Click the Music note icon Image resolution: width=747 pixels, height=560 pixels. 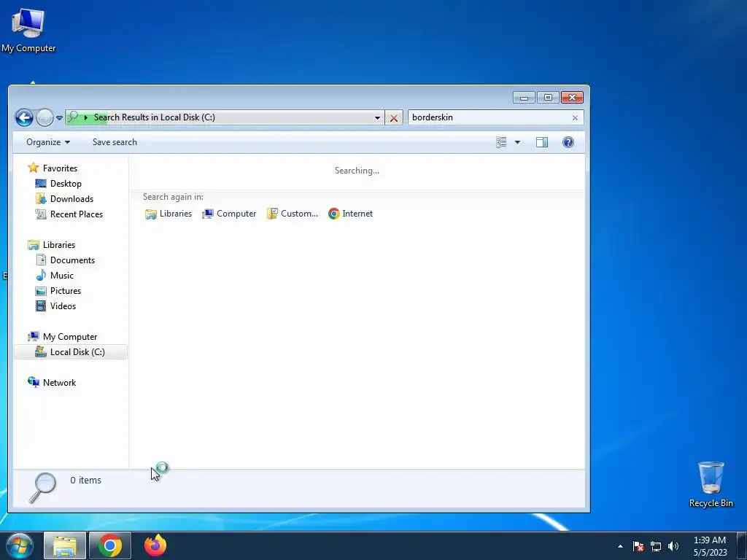click(x=41, y=275)
